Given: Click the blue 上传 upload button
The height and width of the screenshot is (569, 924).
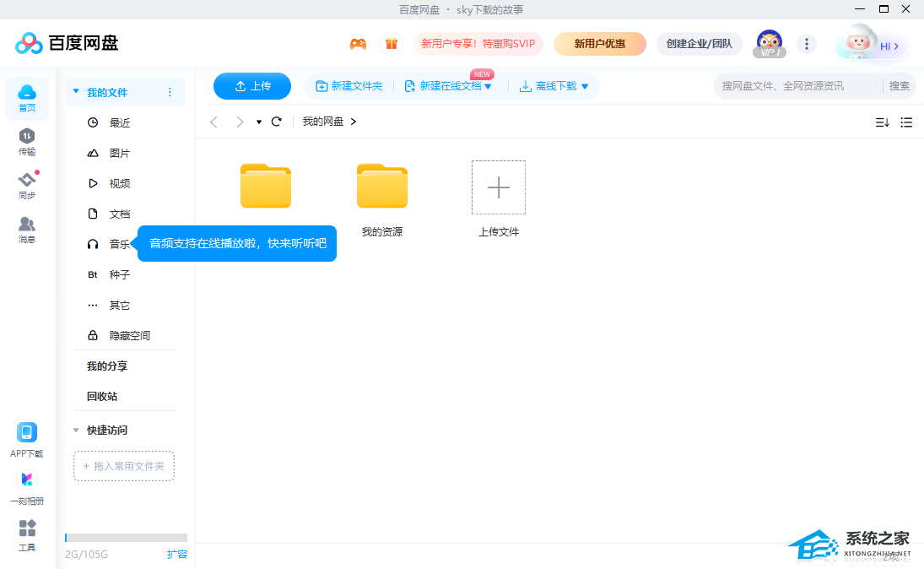Looking at the screenshot, I should click(x=252, y=86).
